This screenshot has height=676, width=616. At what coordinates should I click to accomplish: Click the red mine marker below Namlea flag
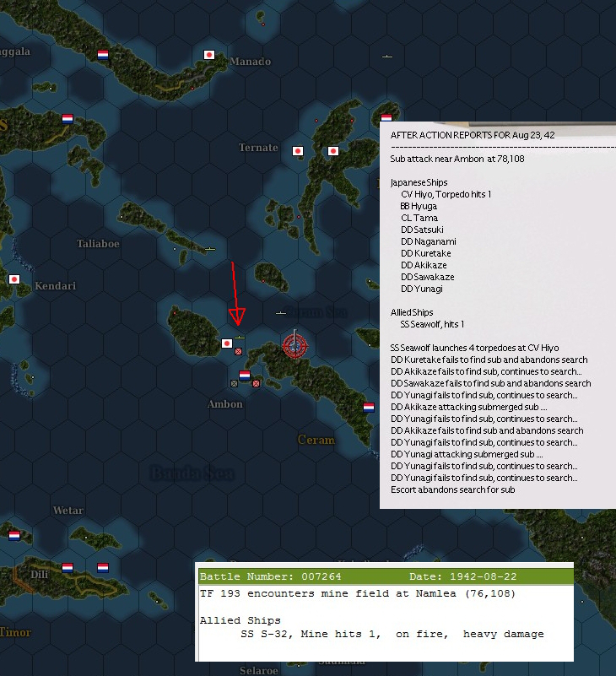(x=238, y=352)
